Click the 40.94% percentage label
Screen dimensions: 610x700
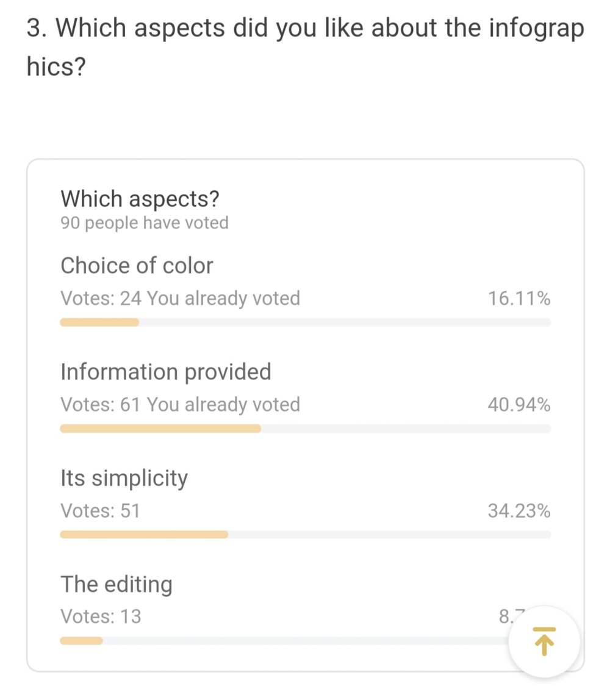(519, 404)
